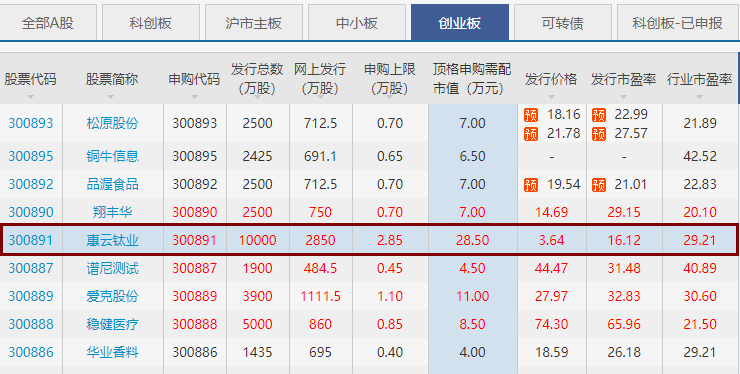Select 品渥食品 subscription code 300892

click(194, 184)
